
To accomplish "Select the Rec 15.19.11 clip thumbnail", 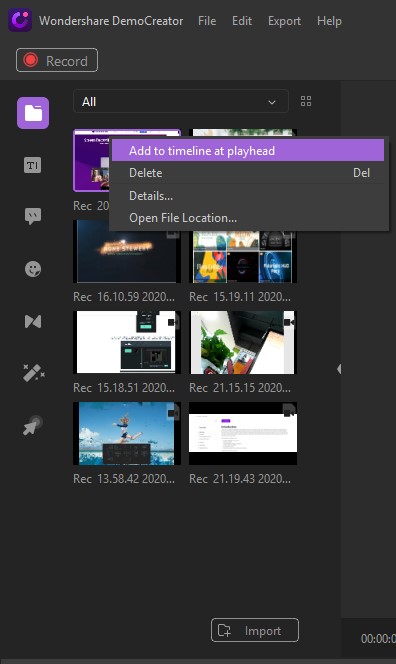I will coord(243,257).
